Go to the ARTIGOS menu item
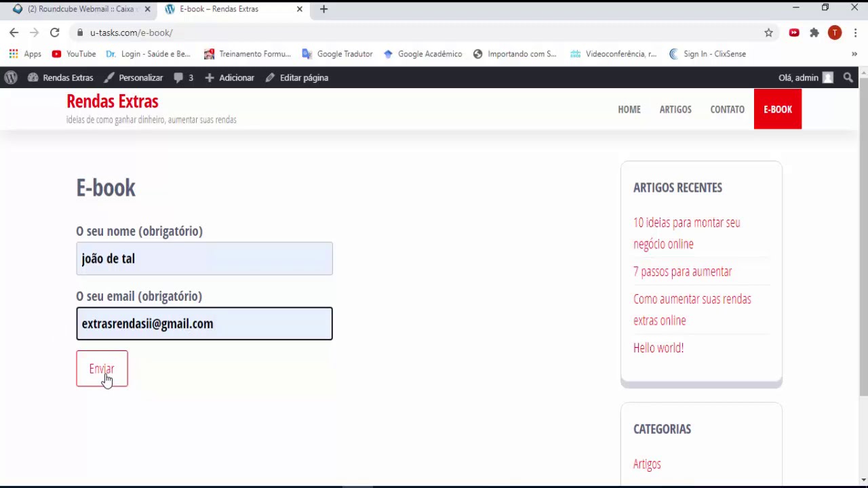This screenshot has height=488, width=868. pyautogui.click(x=675, y=109)
